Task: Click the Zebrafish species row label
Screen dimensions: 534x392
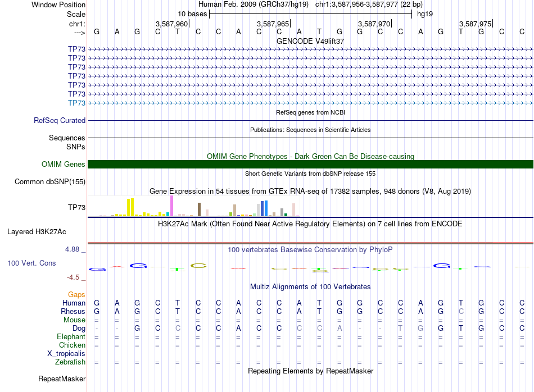Action: tap(70, 362)
